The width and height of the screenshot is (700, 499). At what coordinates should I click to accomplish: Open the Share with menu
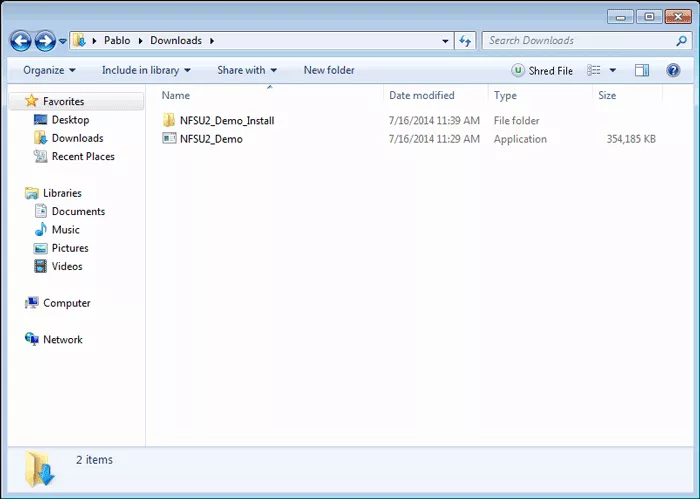point(247,71)
